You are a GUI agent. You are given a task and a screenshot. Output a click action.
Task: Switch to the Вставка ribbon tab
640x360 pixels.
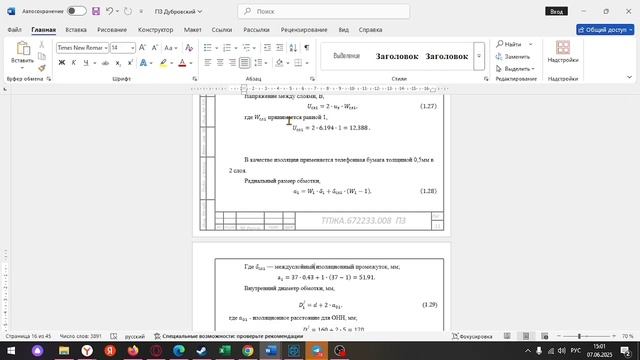point(76,30)
